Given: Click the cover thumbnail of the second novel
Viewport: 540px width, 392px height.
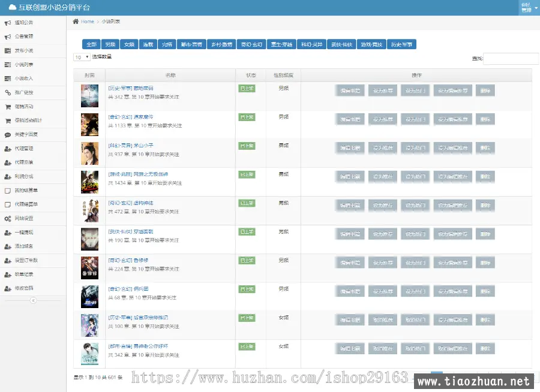Looking at the screenshot, I should tap(89, 125).
